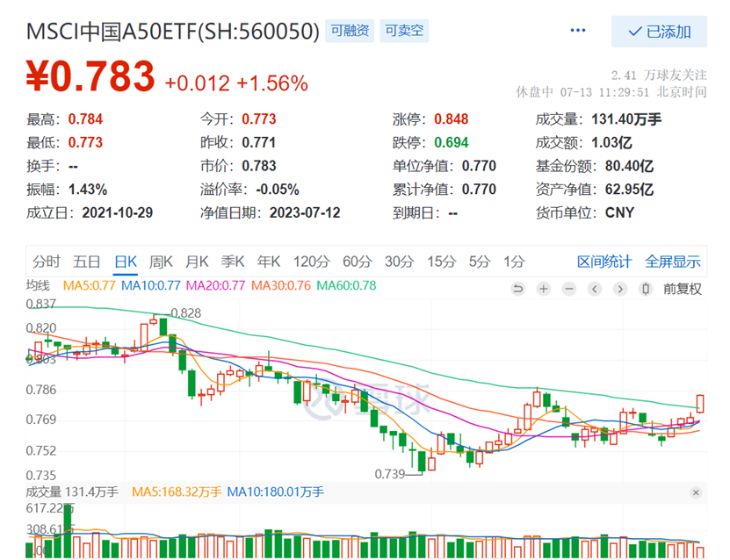
Task: Click the 最高 value 0.784
Action: (x=85, y=119)
